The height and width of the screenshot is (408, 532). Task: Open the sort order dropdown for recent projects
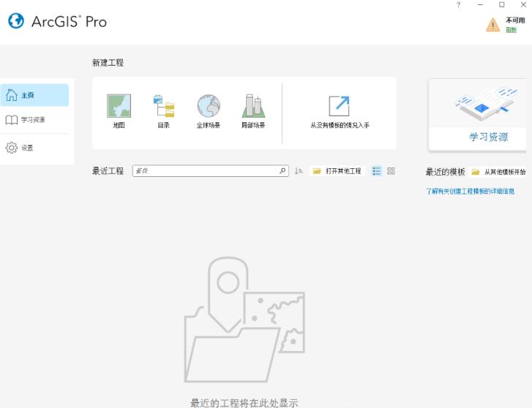tap(299, 170)
